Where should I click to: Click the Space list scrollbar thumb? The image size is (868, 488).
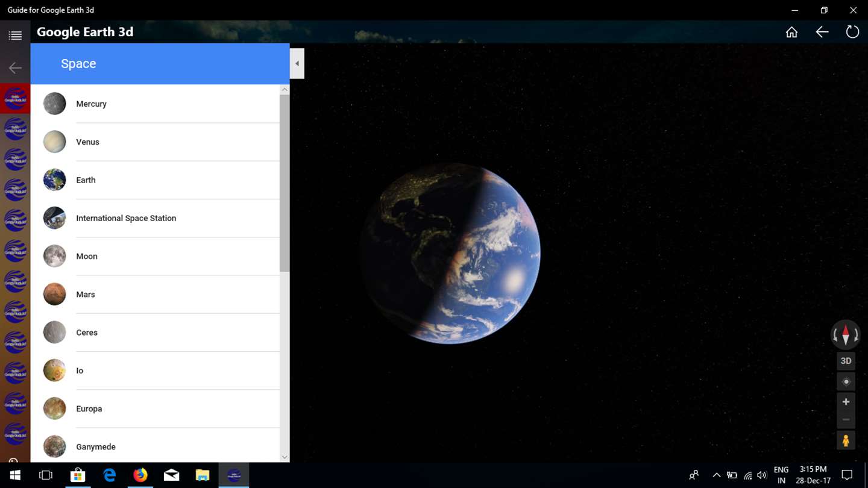(x=285, y=183)
